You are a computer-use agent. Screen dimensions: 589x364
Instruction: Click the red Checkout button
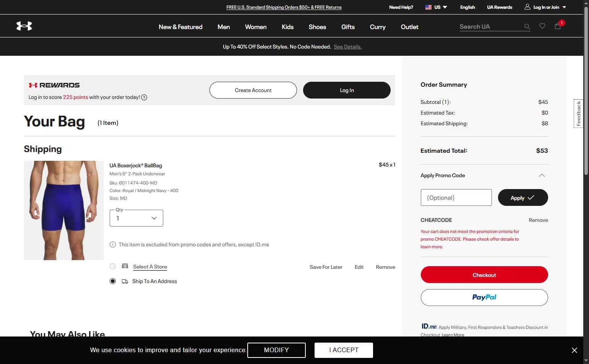pyautogui.click(x=484, y=275)
